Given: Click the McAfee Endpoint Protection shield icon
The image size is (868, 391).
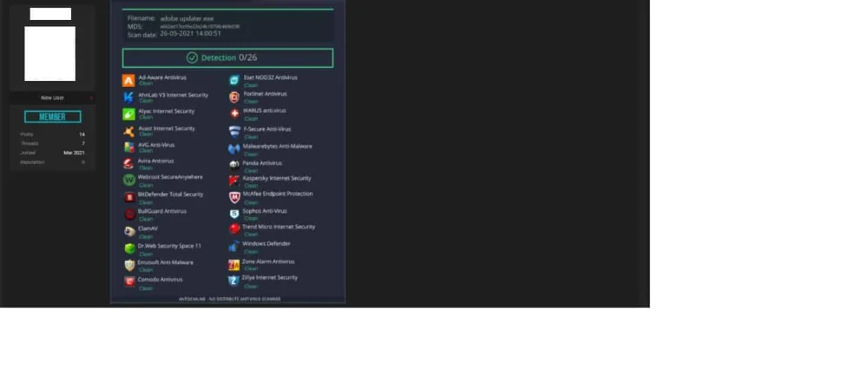Looking at the screenshot, I should (234, 197).
